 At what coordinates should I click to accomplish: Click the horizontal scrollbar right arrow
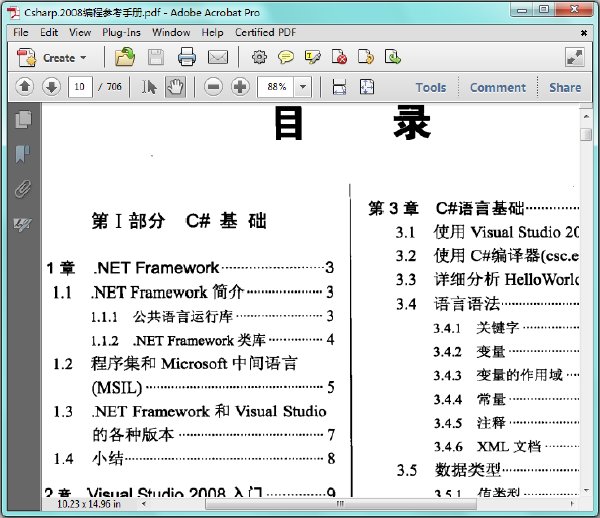tap(572, 504)
